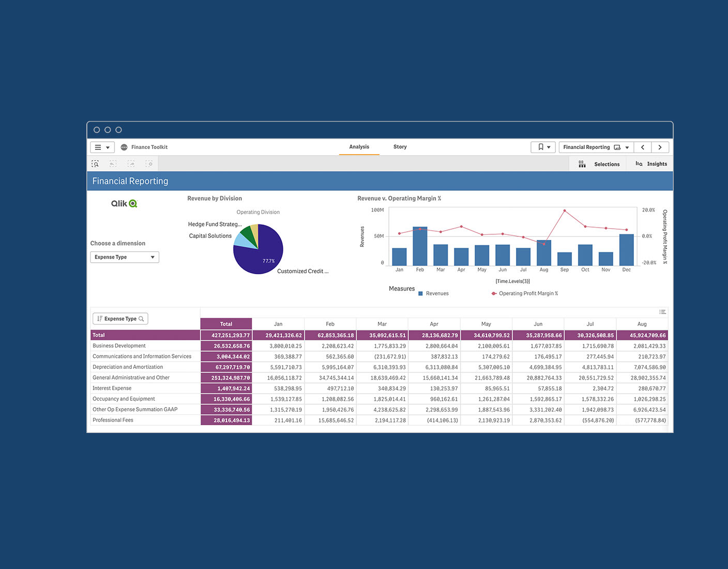This screenshot has width=728, height=569.
Task: Clear all selections with the dotted-circle icon
Action: [x=149, y=163]
